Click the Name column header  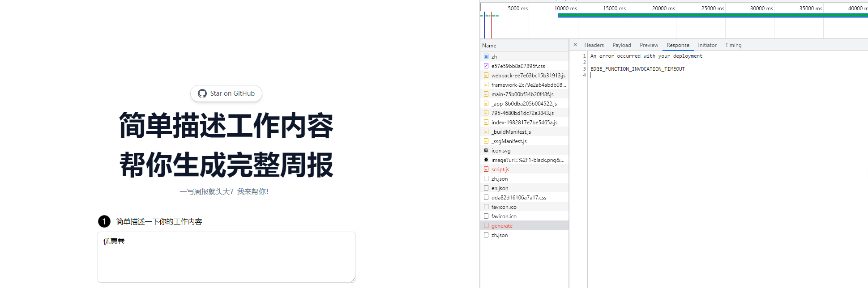tap(524, 45)
